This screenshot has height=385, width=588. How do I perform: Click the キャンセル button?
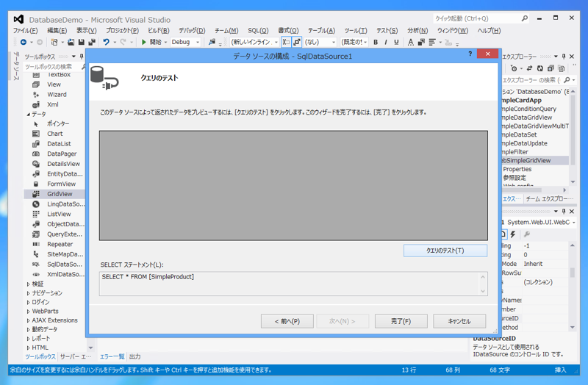point(459,321)
